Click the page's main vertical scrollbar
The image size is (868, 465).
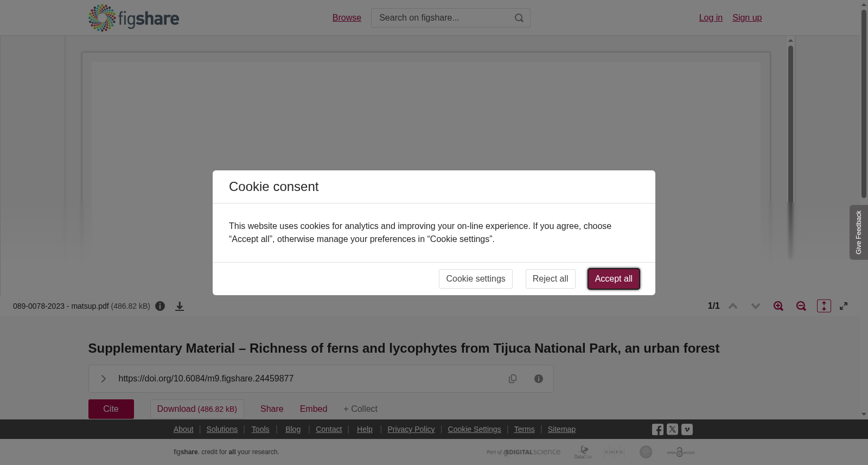click(864, 103)
